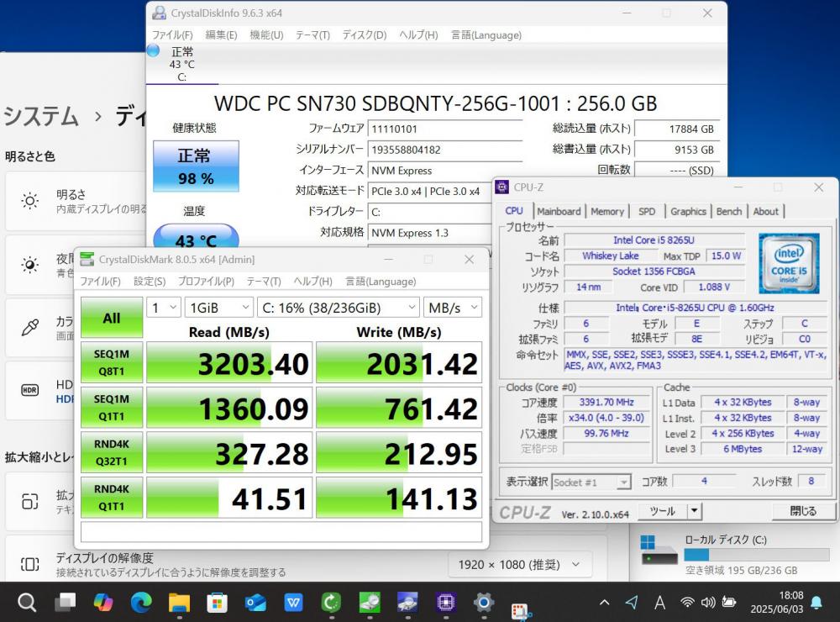Switch to CPU-Z SPD tab
This screenshot has width=840, height=622.
point(647,211)
